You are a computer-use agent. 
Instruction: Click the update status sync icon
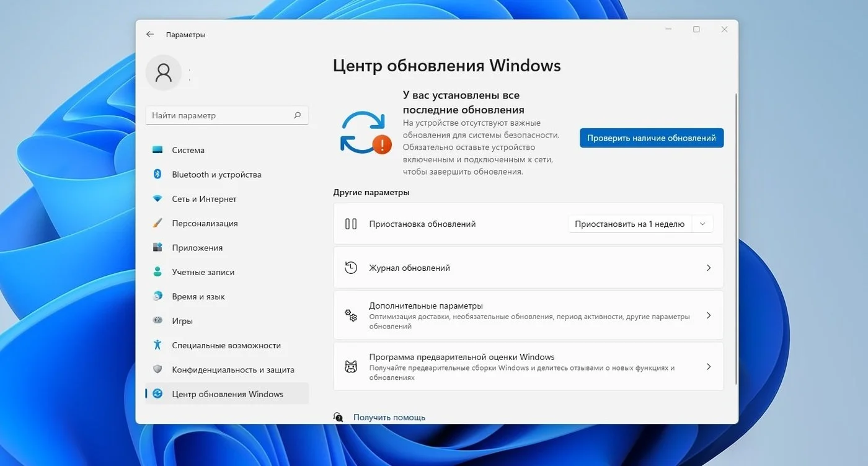[365, 133]
